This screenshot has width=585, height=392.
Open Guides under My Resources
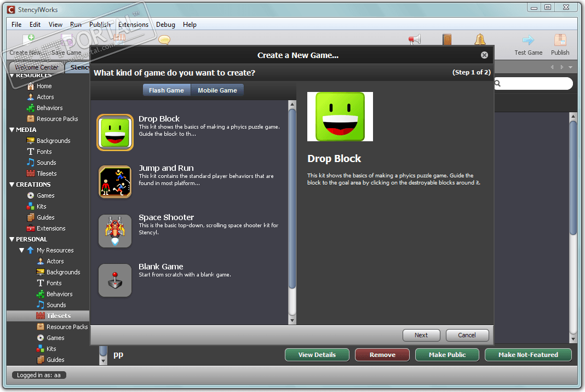point(55,360)
